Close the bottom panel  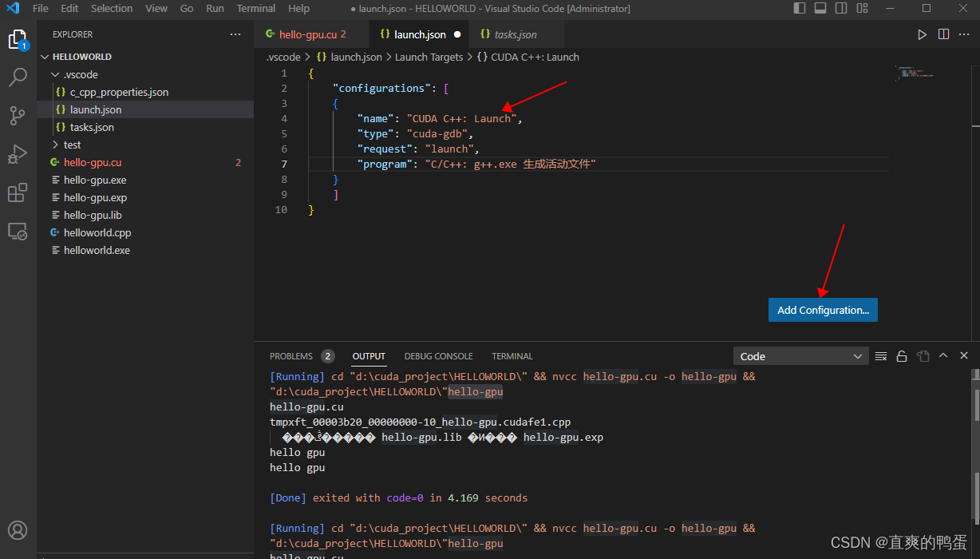964,356
